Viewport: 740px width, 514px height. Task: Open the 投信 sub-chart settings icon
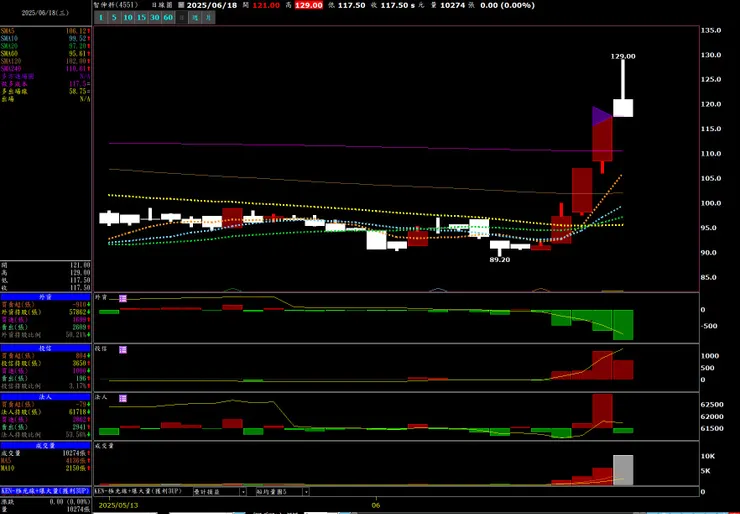pos(123,350)
